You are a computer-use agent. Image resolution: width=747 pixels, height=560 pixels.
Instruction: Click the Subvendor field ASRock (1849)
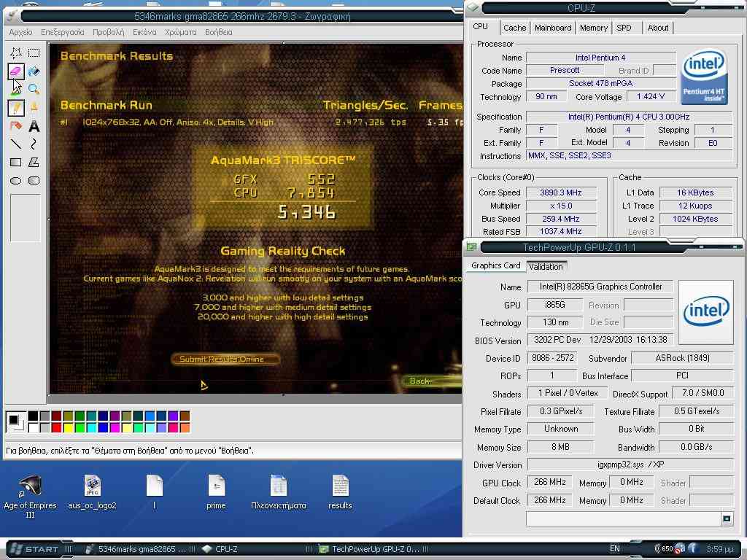(x=682, y=357)
